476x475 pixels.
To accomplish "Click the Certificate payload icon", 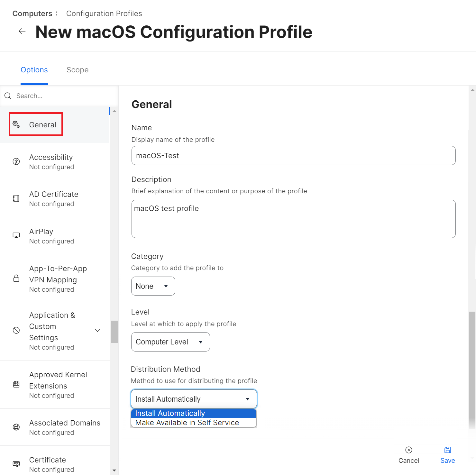I will [x=16, y=464].
